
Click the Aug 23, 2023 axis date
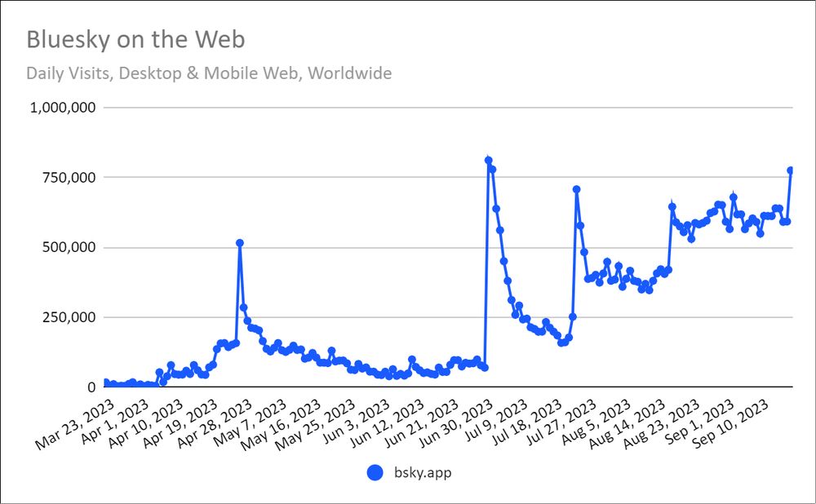[662, 424]
